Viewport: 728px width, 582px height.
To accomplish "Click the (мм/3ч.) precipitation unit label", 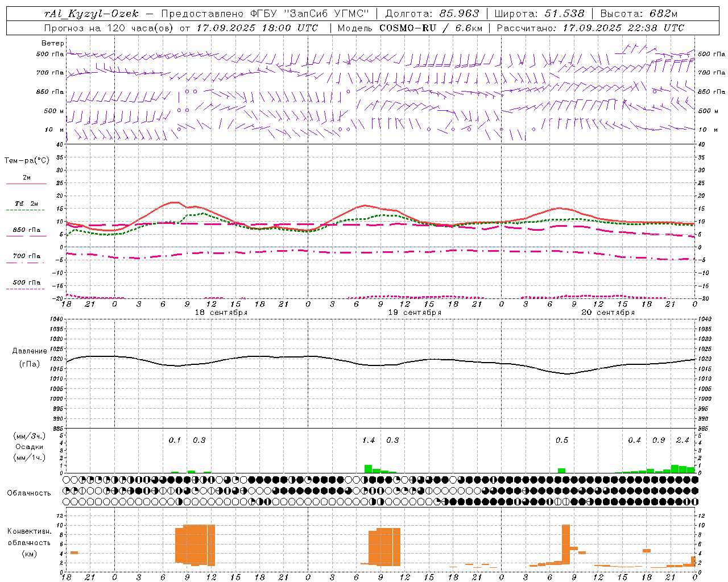I will pyautogui.click(x=30, y=436).
